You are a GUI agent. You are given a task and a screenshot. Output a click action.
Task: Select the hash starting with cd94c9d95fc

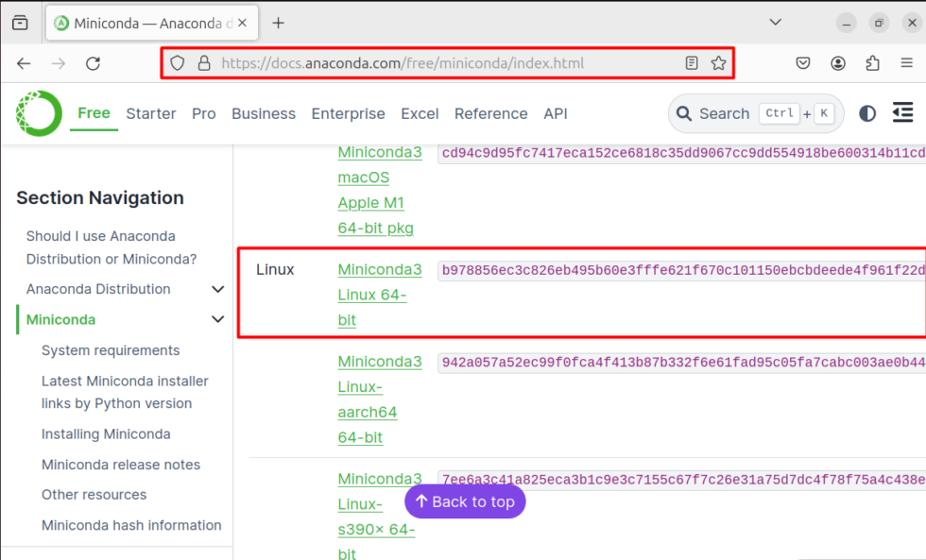tap(682, 153)
